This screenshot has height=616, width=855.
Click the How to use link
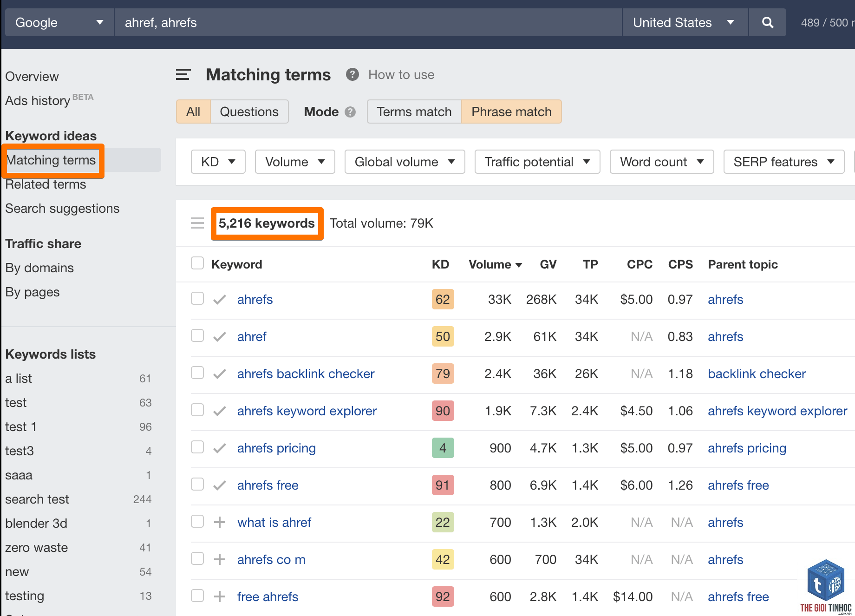401,74
